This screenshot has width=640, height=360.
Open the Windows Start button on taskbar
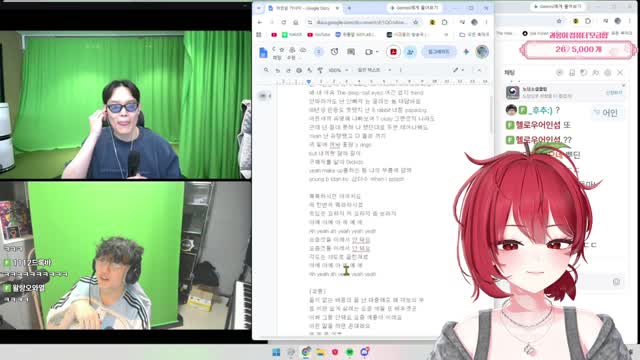point(276,352)
